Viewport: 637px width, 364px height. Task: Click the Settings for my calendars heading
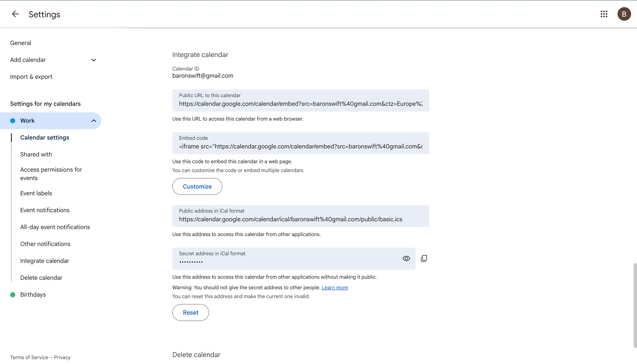(45, 104)
